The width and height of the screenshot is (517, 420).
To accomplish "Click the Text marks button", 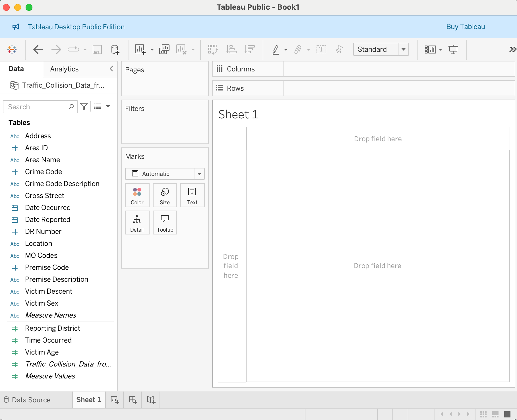I will (x=192, y=195).
